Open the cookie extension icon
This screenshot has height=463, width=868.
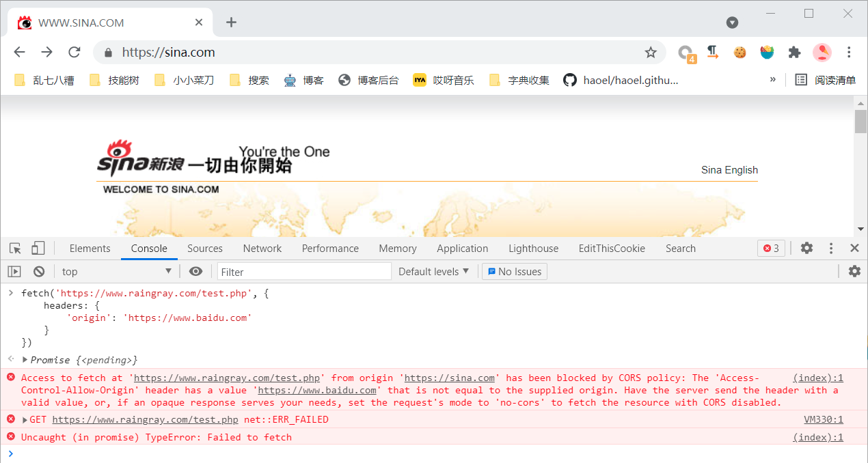(740, 52)
